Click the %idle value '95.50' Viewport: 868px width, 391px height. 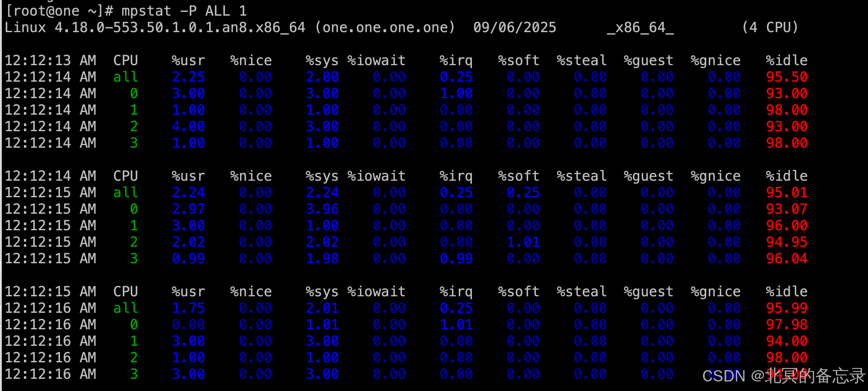(x=786, y=77)
